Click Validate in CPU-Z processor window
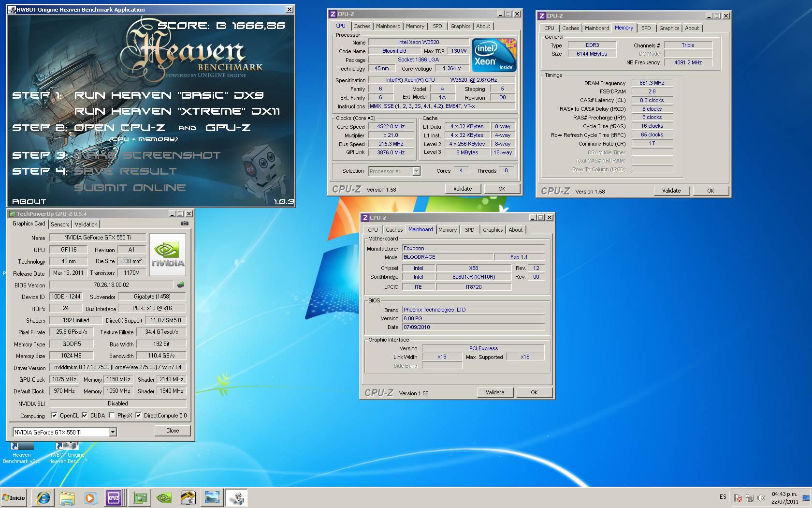Screen dimensions: 812x508 [x=463, y=189]
